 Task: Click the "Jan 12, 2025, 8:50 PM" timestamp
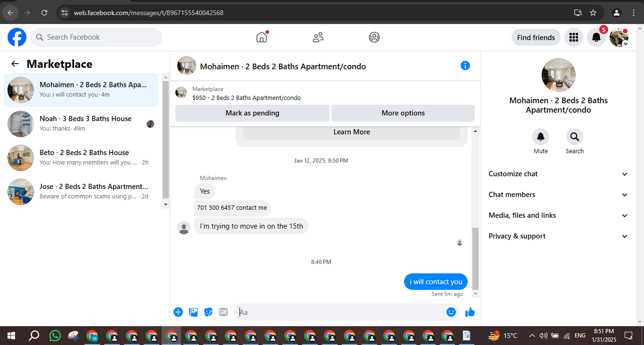coord(321,161)
